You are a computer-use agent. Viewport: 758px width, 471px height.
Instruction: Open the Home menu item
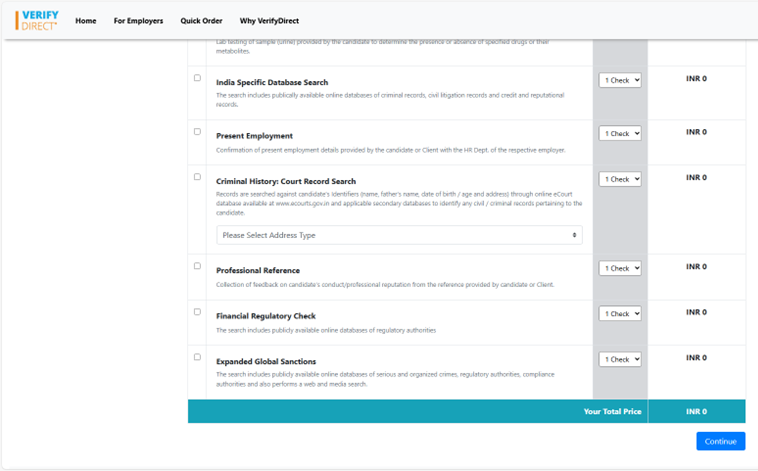[x=86, y=21]
